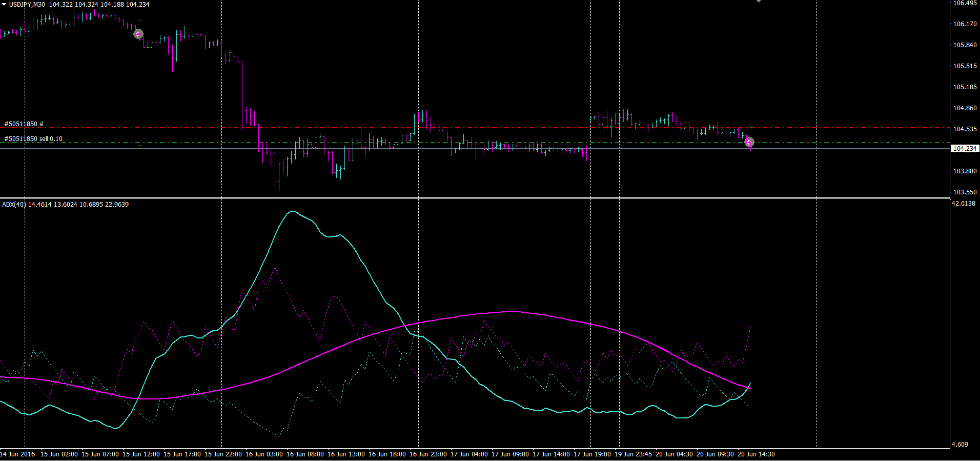Viewport: 980px width, 461px height.
Task: Click the current price tag 104.234
Action: click(965, 149)
